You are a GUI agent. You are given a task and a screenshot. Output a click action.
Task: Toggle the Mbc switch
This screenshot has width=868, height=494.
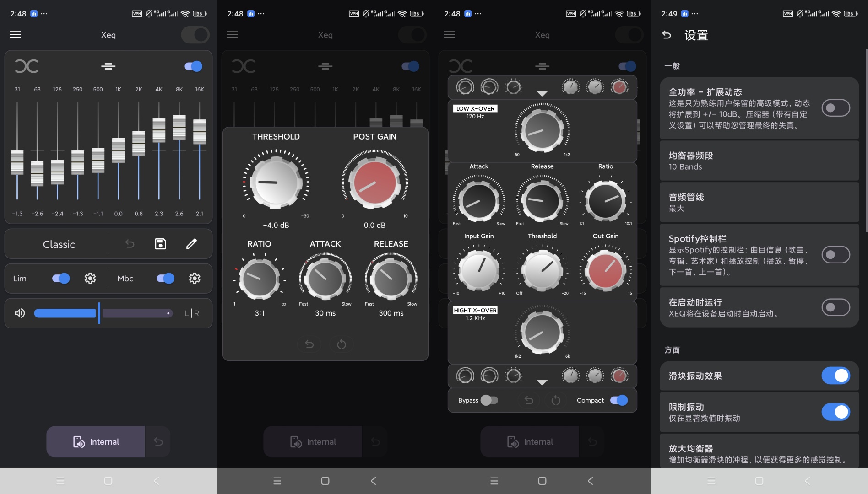point(165,278)
